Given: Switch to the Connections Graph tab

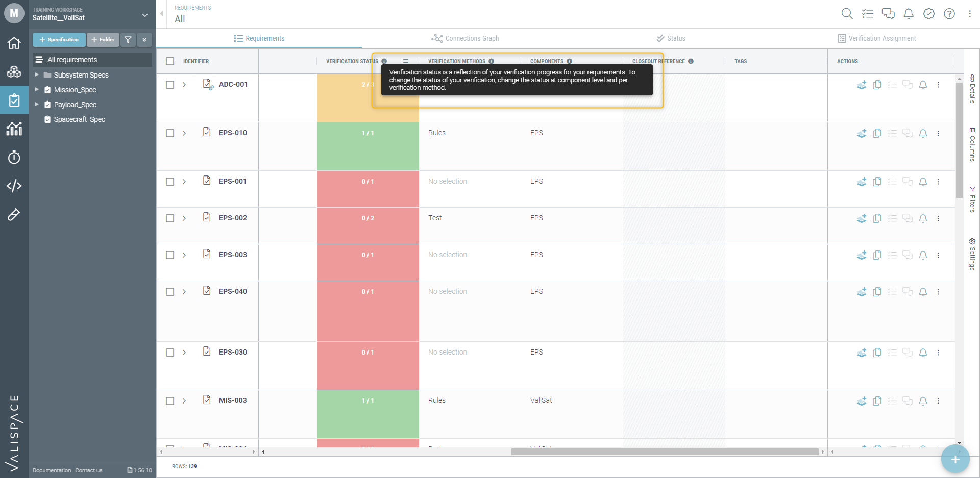Looking at the screenshot, I should 465,38.
